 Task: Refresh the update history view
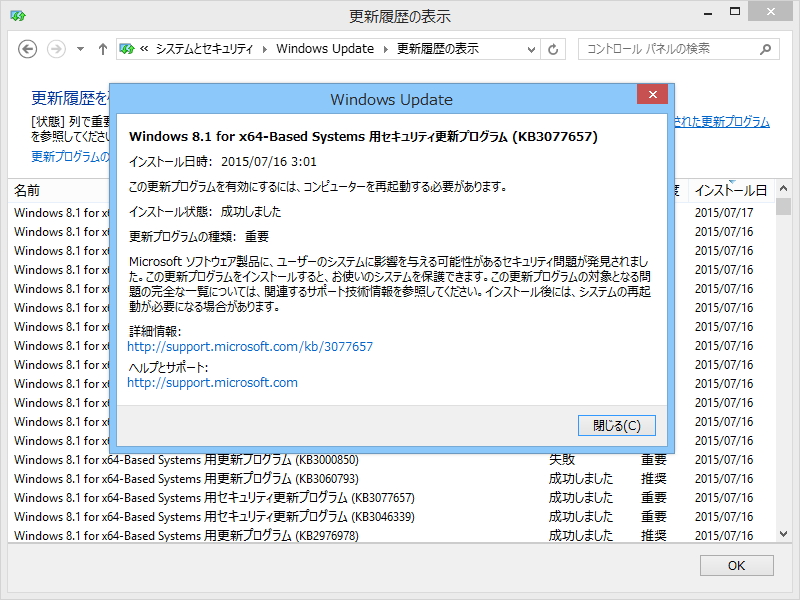[x=553, y=48]
